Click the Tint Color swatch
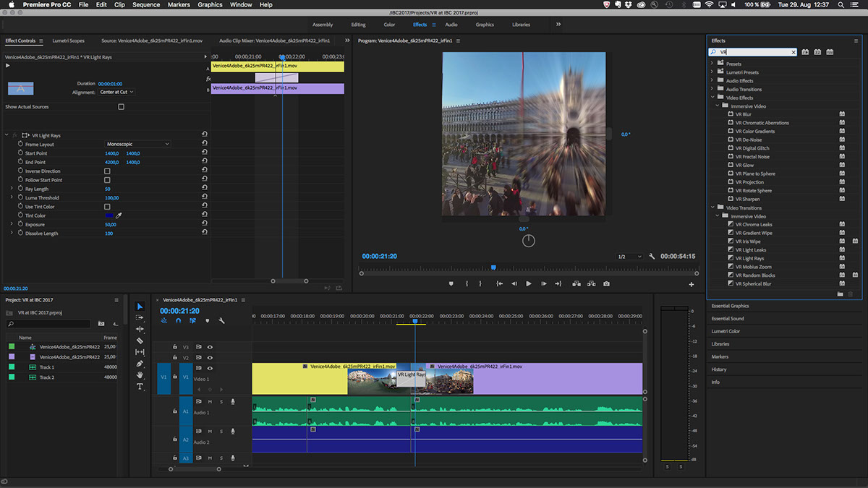The width and height of the screenshot is (868, 488). tap(109, 215)
